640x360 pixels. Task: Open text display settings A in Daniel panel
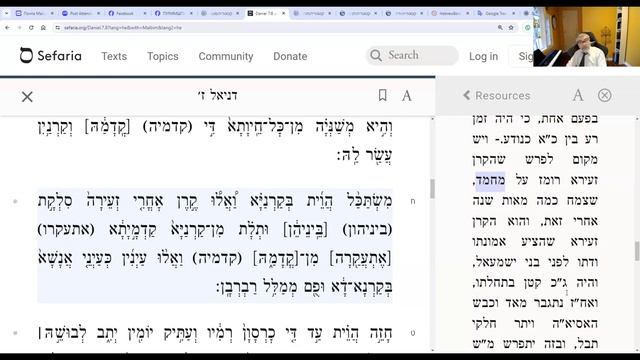pyautogui.click(x=407, y=96)
